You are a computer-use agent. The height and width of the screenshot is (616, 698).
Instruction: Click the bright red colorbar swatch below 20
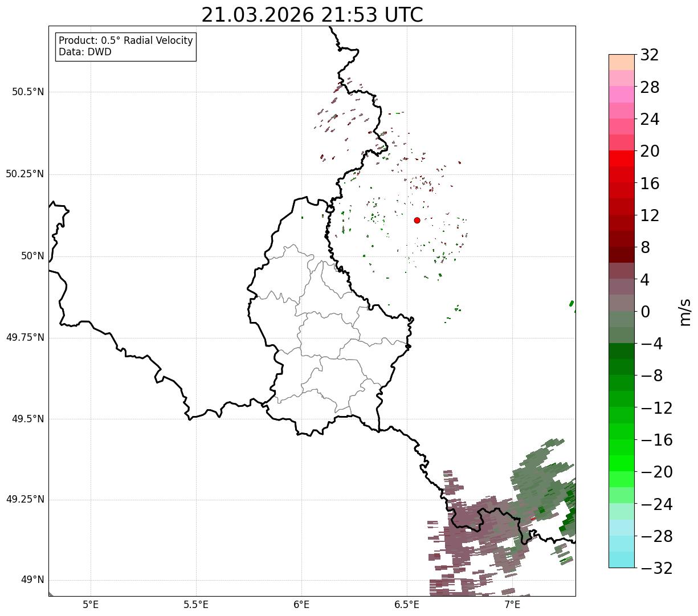pyautogui.click(x=622, y=158)
